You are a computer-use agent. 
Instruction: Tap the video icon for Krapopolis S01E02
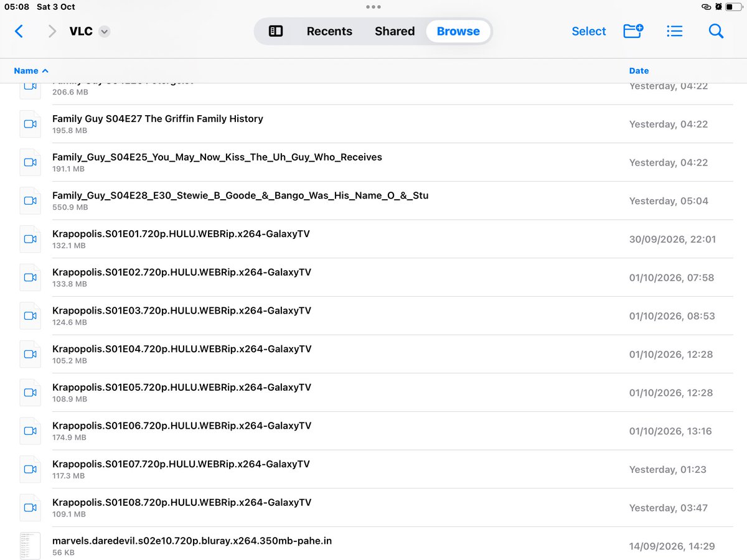[30, 278]
